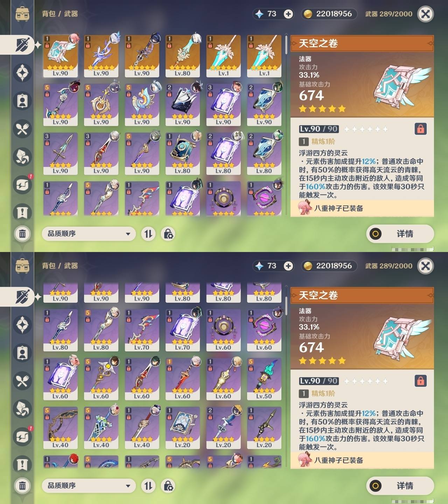Expand the 品质顺序 sort dropdown in bottom panel
The width and height of the screenshot is (448, 504).
click(x=89, y=485)
